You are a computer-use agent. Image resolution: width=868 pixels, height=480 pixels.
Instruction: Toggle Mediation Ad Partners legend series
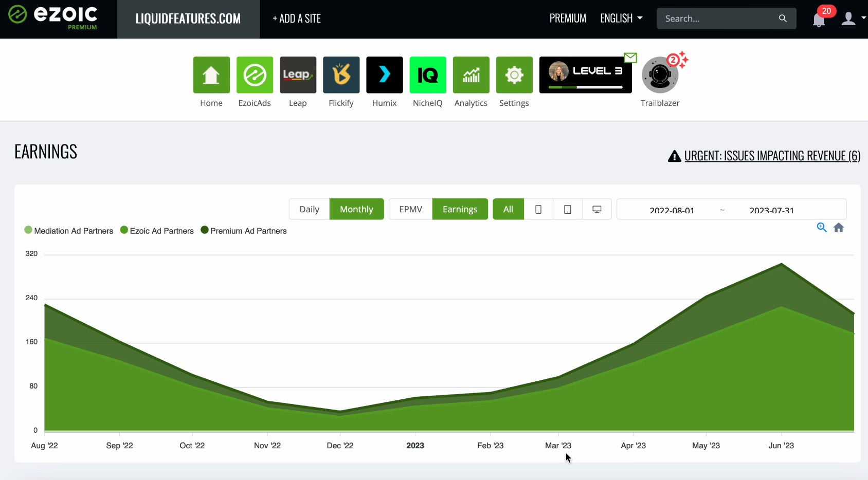pyautogui.click(x=68, y=231)
